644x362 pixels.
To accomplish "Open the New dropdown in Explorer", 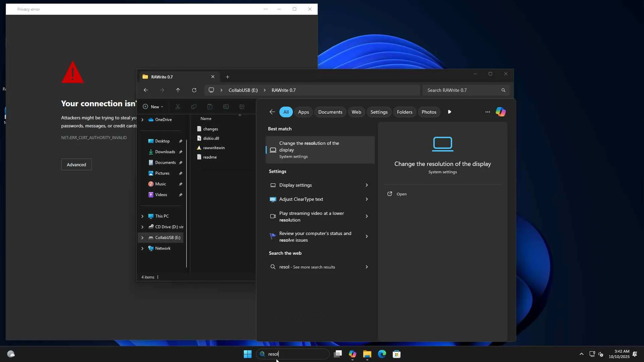I will point(153,107).
